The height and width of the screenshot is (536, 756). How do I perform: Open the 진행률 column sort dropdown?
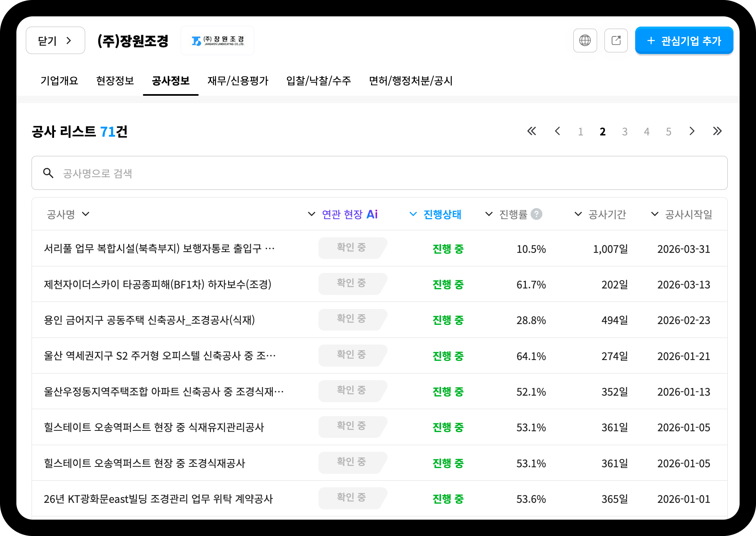click(489, 214)
